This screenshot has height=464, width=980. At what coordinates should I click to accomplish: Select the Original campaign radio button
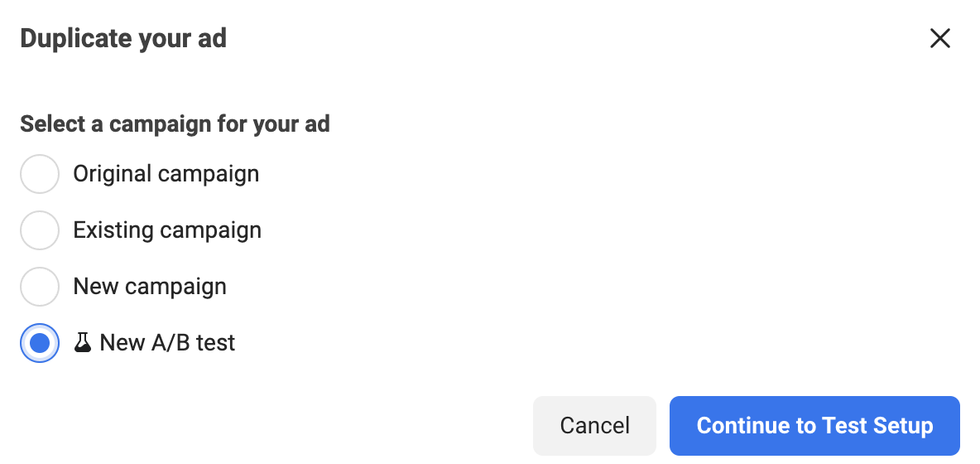coord(40,174)
